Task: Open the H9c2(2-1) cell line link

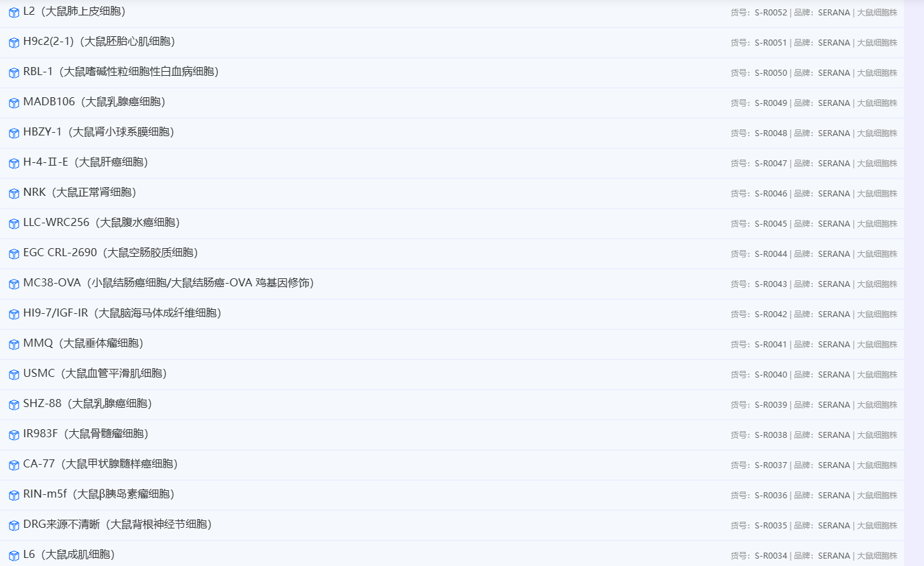Action: click(99, 42)
